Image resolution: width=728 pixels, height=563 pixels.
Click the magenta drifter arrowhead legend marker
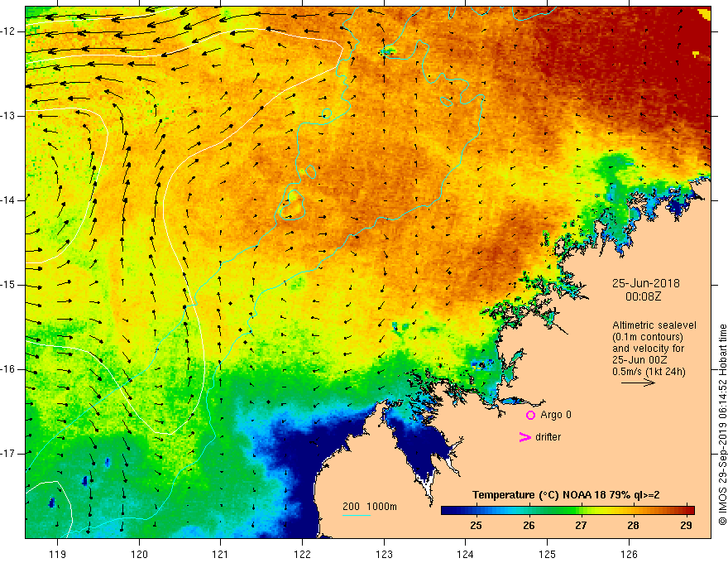(x=524, y=437)
